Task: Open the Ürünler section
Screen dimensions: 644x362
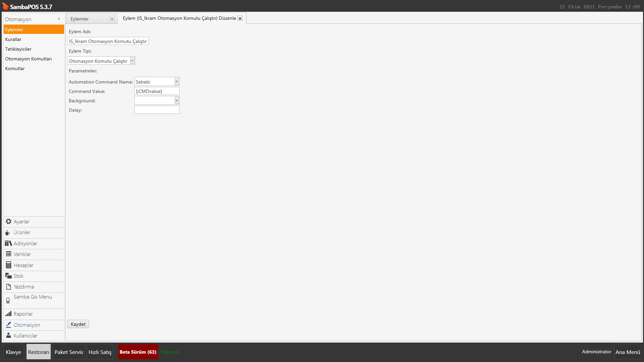Action: (34, 232)
